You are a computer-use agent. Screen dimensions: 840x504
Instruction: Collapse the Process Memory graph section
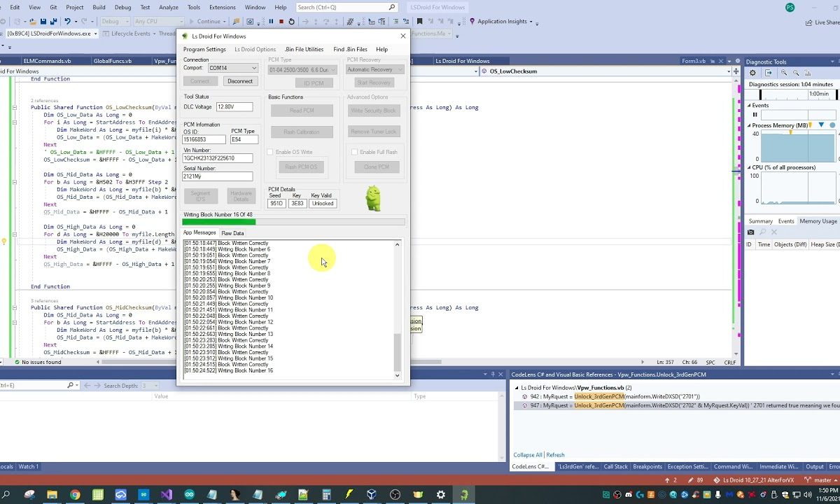[x=748, y=125]
